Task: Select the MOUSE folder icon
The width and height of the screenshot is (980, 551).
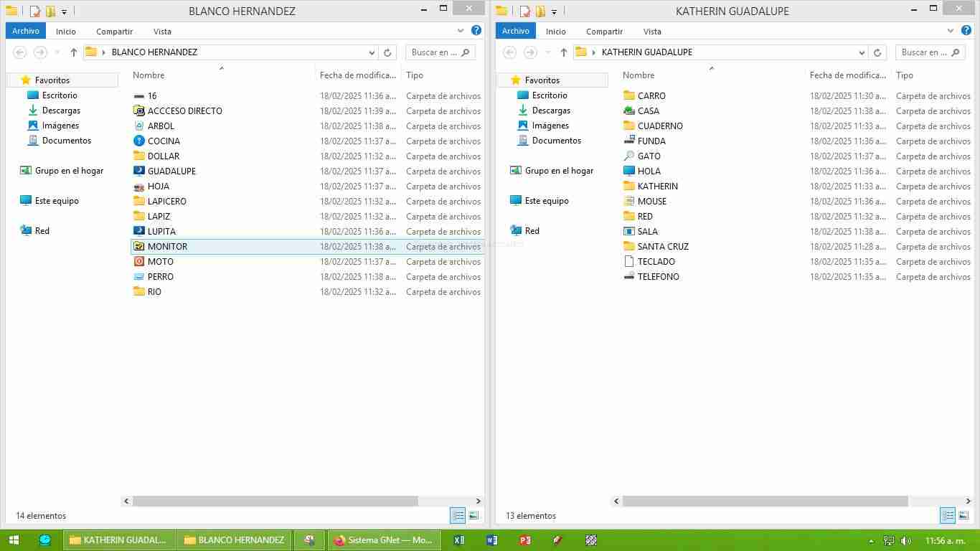Action: point(629,202)
